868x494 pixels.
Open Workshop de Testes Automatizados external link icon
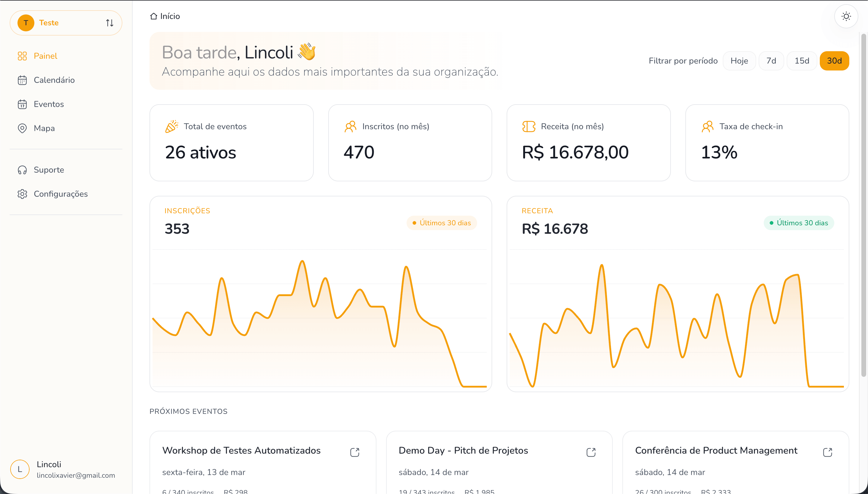(354, 452)
